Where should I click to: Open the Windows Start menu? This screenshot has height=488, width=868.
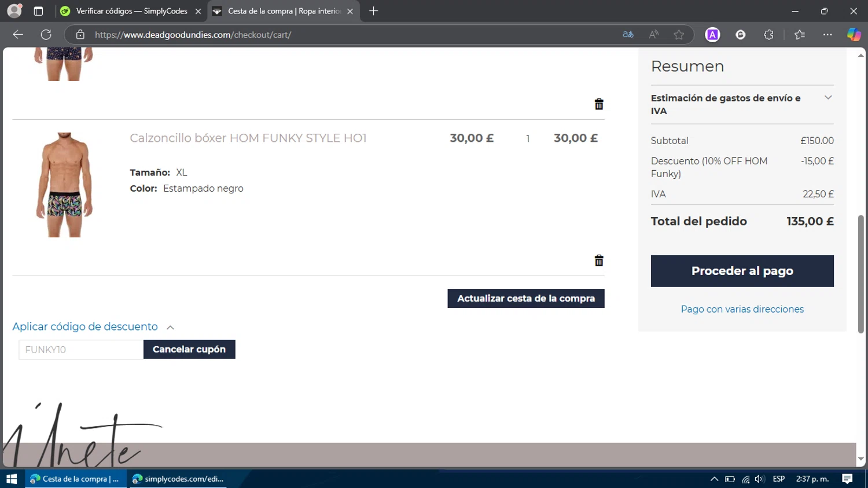12,479
